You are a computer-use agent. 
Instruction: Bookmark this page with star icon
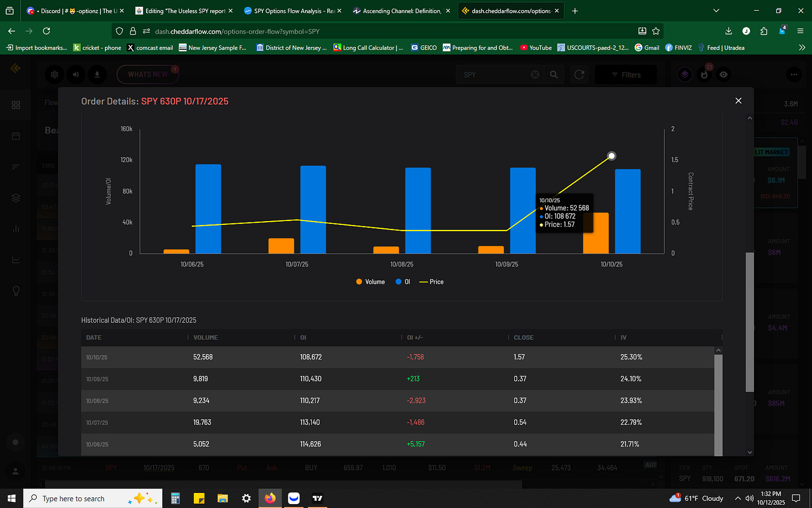pyautogui.click(x=656, y=31)
